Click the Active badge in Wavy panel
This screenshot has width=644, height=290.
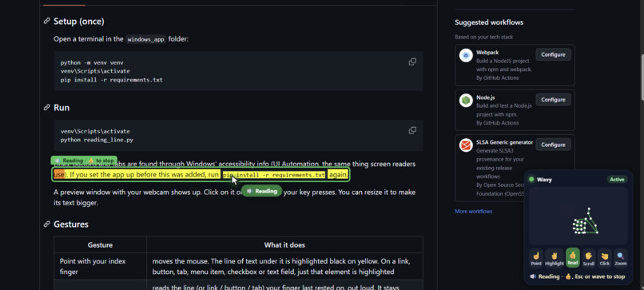tap(617, 180)
